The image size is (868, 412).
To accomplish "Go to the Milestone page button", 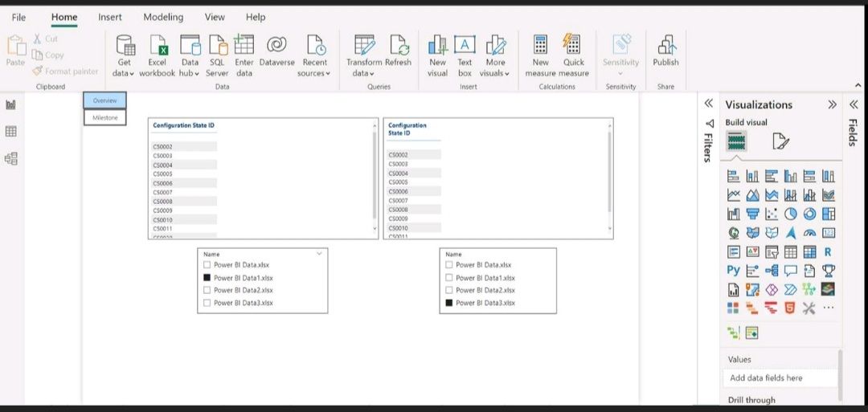I will 104,117.
